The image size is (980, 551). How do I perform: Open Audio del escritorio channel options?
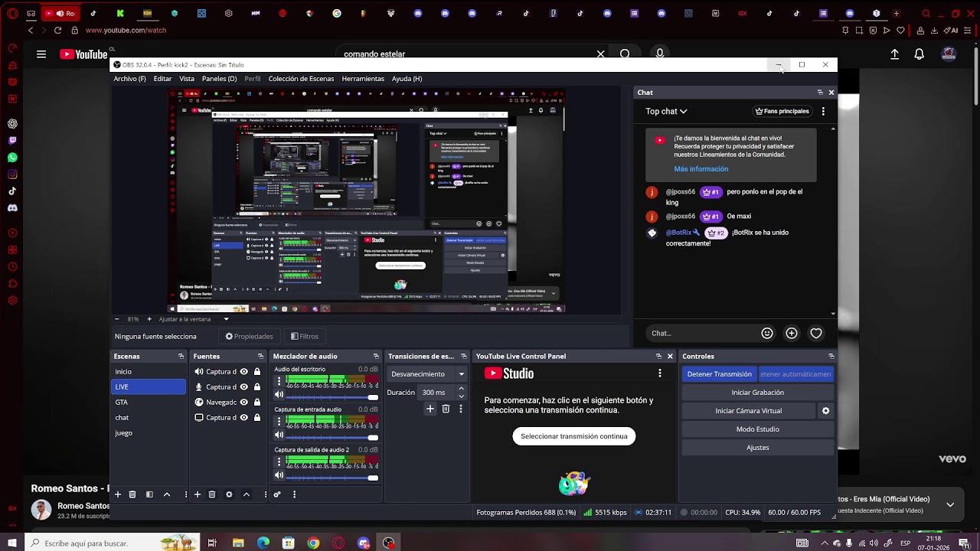[279, 380]
